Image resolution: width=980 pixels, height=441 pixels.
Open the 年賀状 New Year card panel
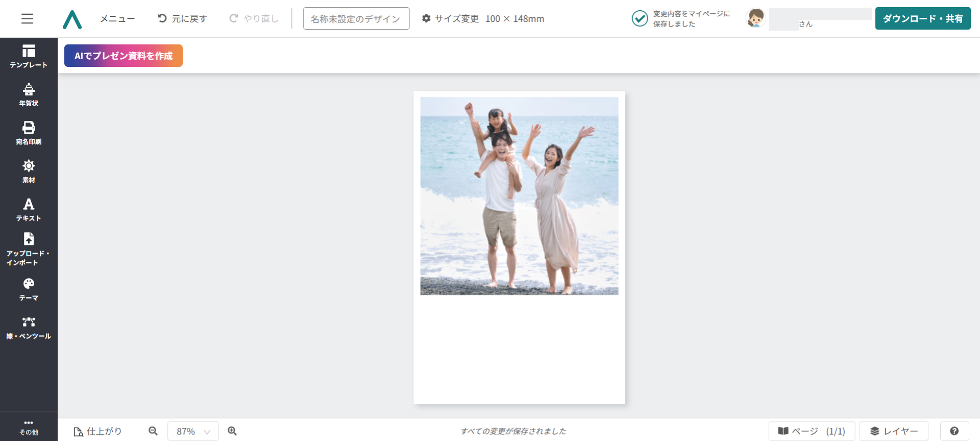coord(29,95)
